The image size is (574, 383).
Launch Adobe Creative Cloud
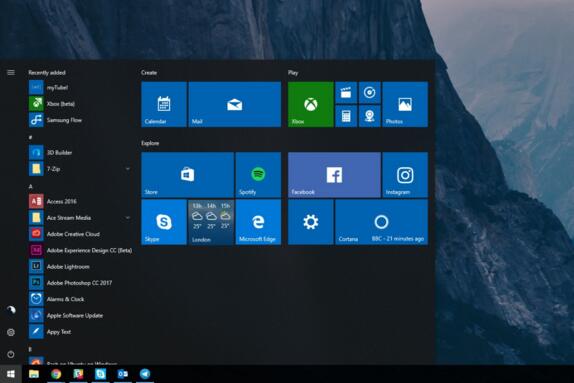[x=81, y=234]
